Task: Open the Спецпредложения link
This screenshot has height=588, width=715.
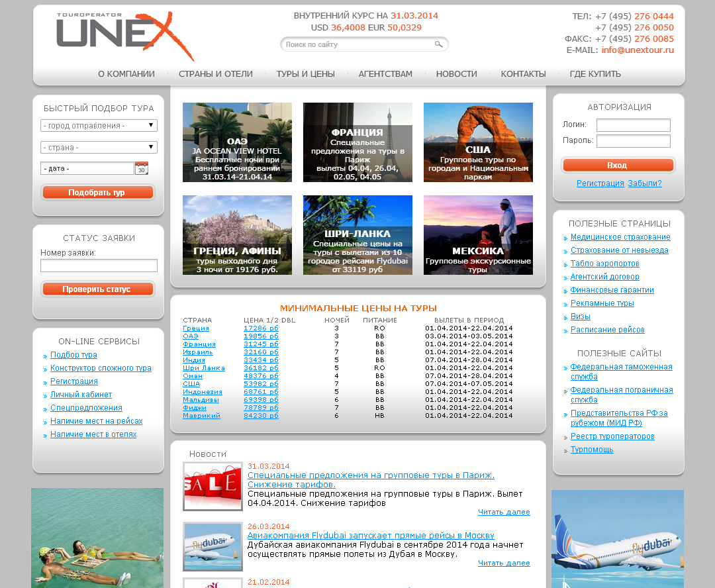Action: click(x=86, y=407)
